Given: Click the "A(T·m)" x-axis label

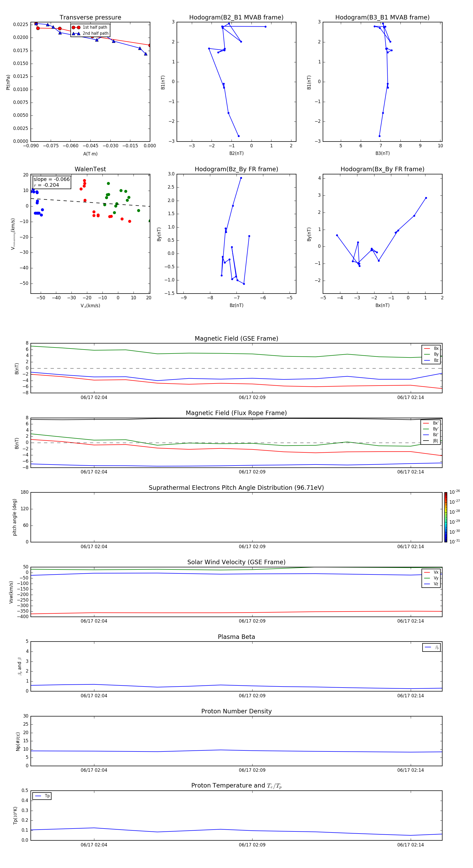Looking at the screenshot, I should 90,154.
